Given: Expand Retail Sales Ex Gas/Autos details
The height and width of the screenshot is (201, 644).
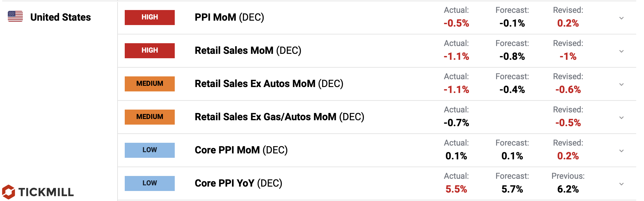Looking at the screenshot, I should pyautogui.click(x=621, y=118).
